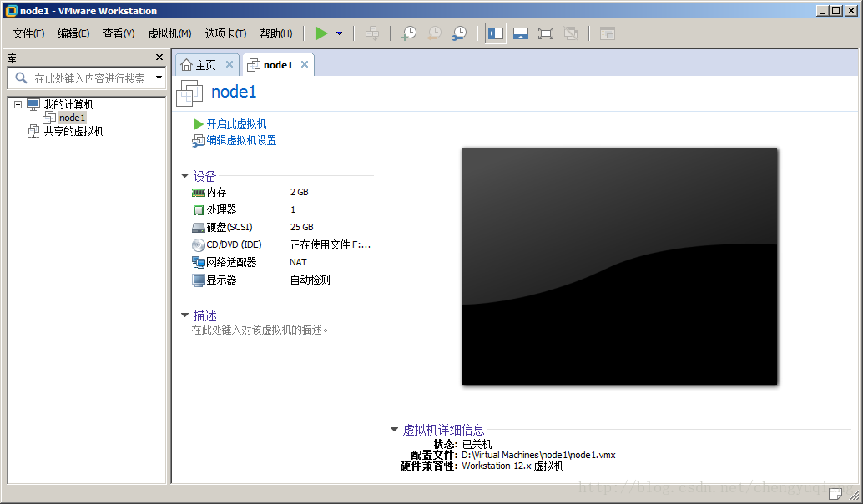Click the 已关机 status text
The height and width of the screenshot is (504, 863).
coord(477,444)
